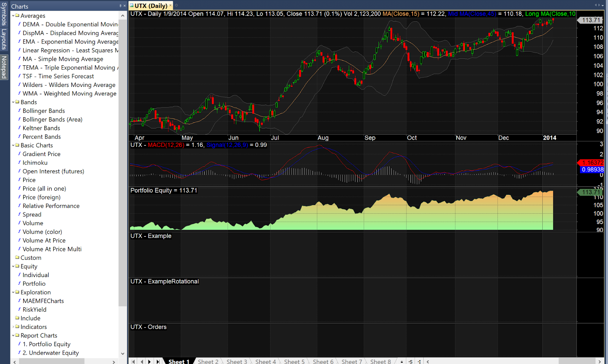Click the Volume At Price formula icon
This screenshot has height=364, width=608.
(x=19, y=240)
